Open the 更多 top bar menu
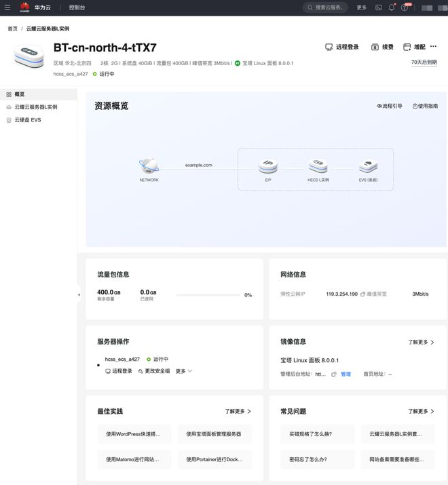This screenshot has width=448, height=485. pos(361,7)
